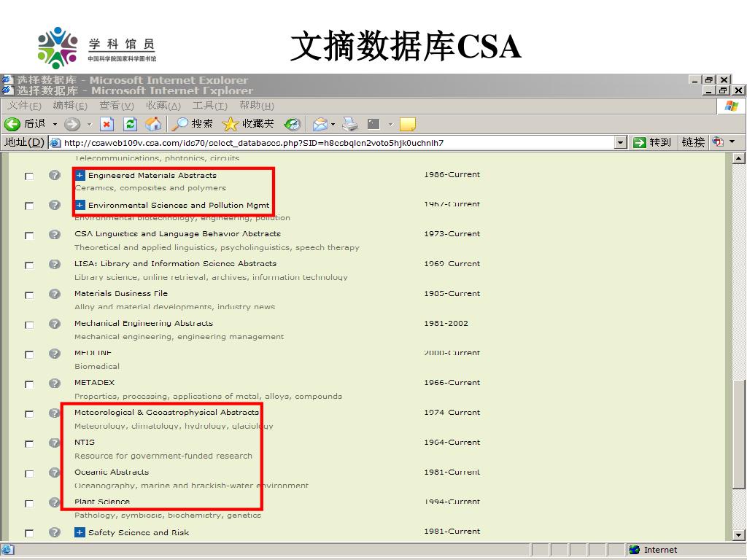
Task: Click the 转到 Go button
Action: [652, 142]
